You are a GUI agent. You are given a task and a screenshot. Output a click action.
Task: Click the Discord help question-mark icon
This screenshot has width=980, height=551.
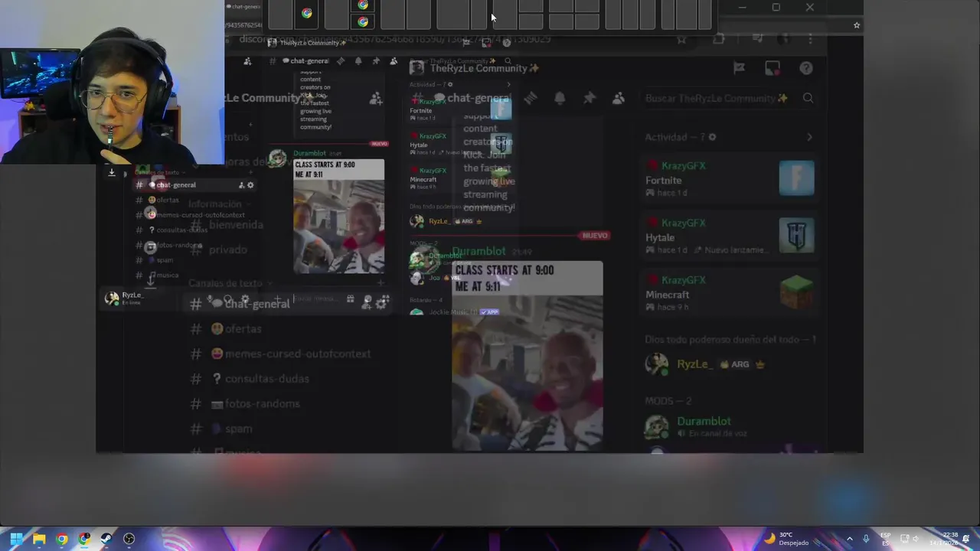(x=805, y=68)
